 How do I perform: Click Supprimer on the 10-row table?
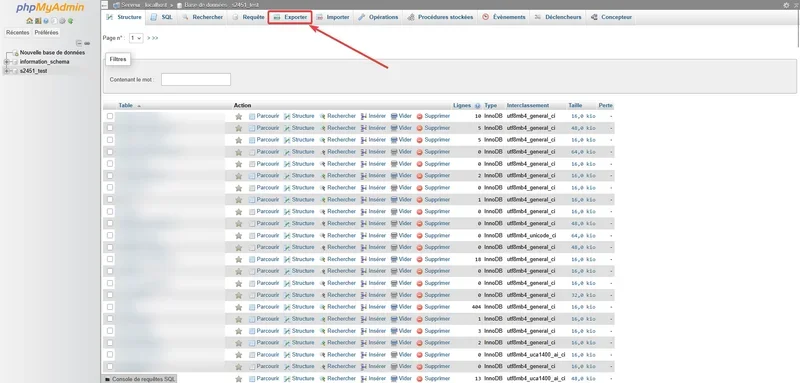433,116
